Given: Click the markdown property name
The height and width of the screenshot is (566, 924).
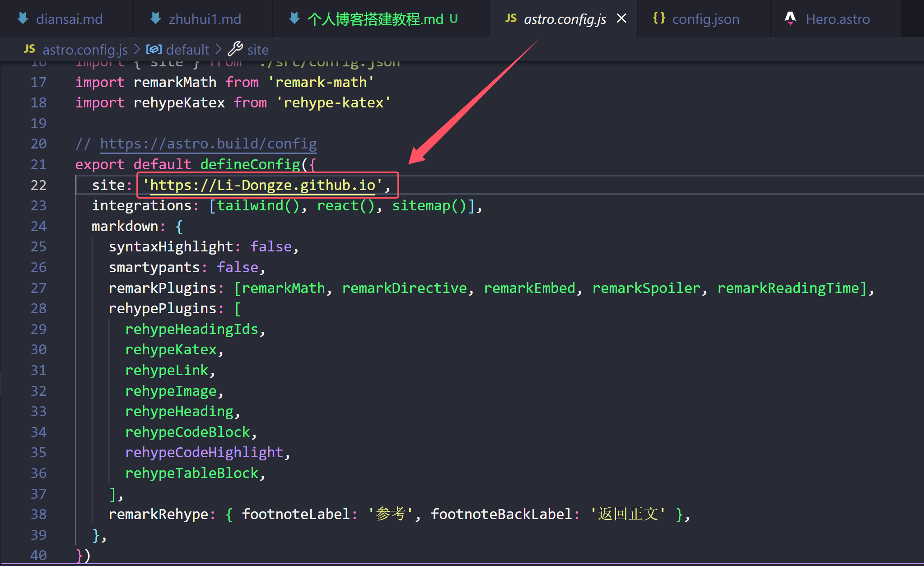Looking at the screenshot, I should pos(125,227).
